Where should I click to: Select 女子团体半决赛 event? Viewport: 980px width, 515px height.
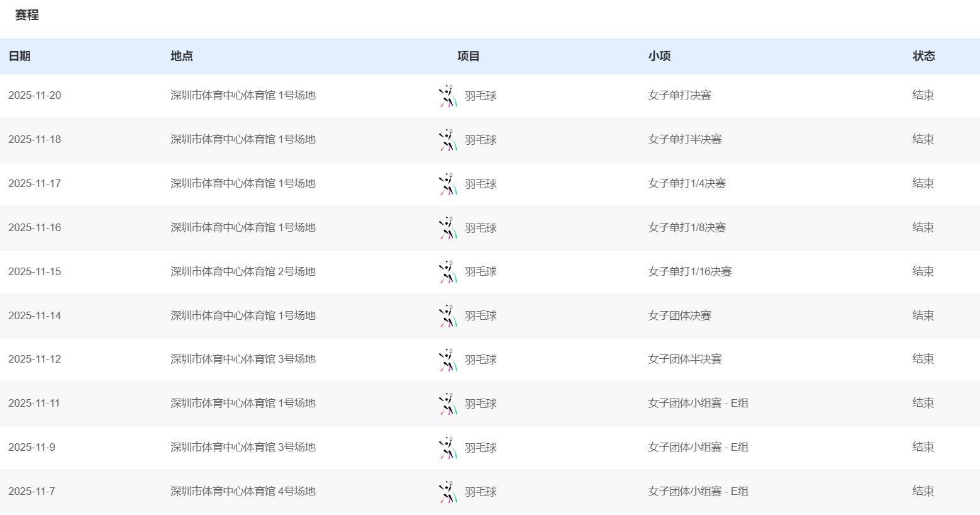(x=684, y=359)
